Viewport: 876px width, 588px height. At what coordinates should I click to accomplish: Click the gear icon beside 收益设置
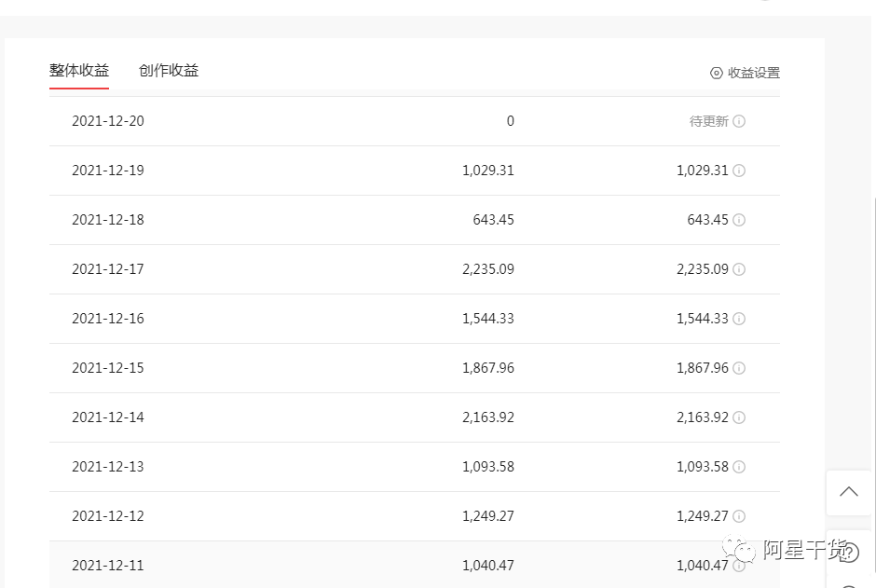point(716,73)
